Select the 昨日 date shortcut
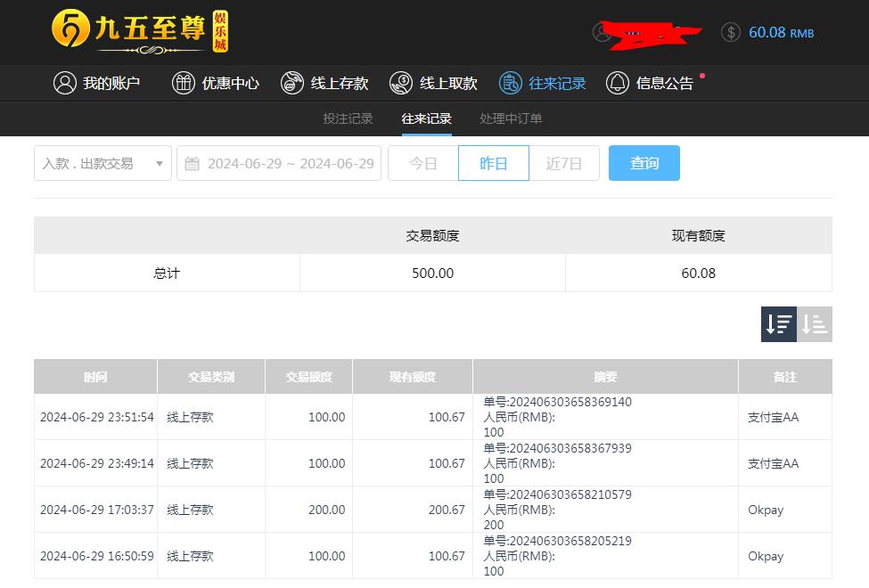The height and width of the screenshot is (588, 869). coord(493,163)
